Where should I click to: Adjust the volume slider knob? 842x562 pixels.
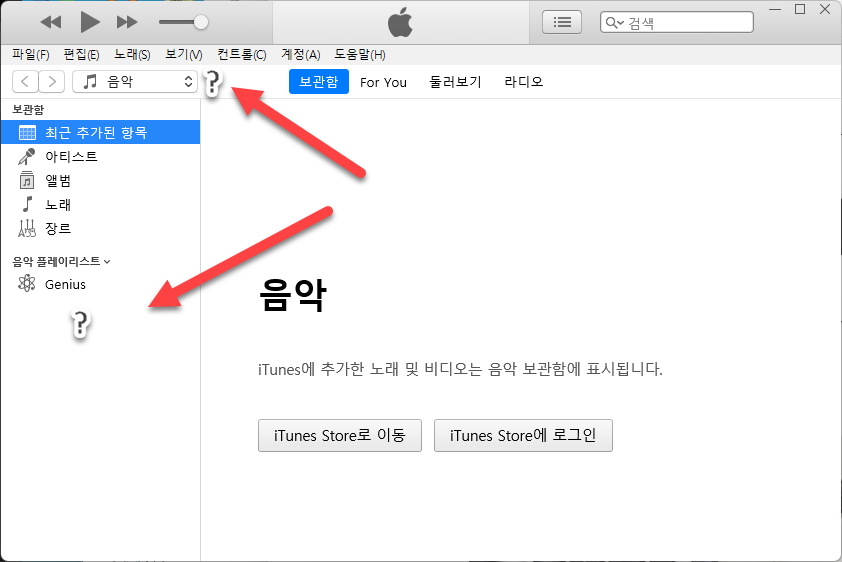200,22
